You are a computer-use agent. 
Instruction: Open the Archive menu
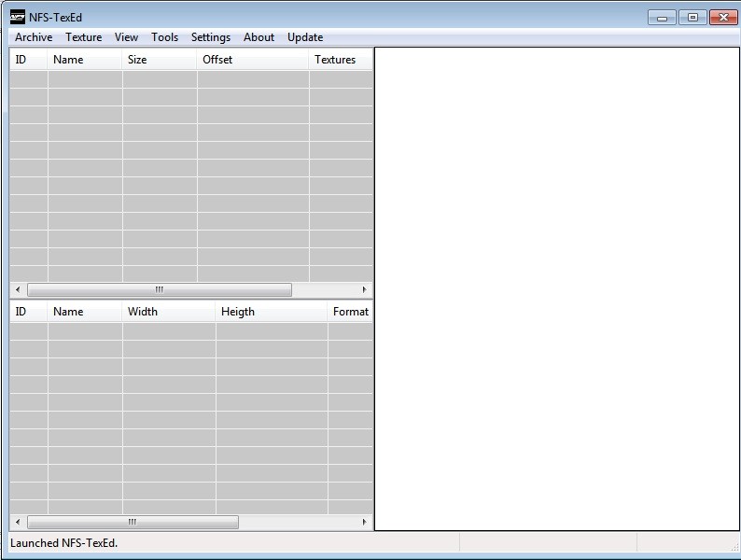[x=34, y=37]
